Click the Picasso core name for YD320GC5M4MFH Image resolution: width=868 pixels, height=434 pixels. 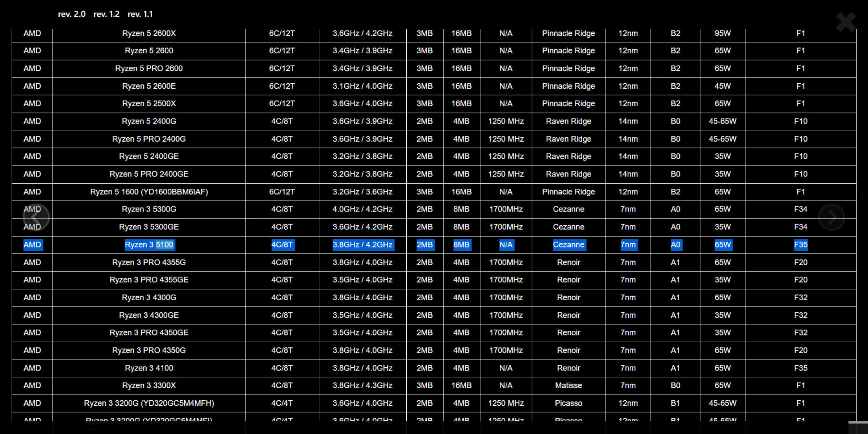coord(568,403)
